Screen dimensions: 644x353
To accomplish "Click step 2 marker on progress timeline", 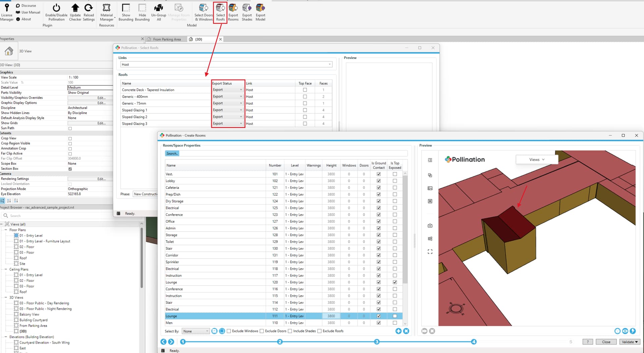I will 280,342.
